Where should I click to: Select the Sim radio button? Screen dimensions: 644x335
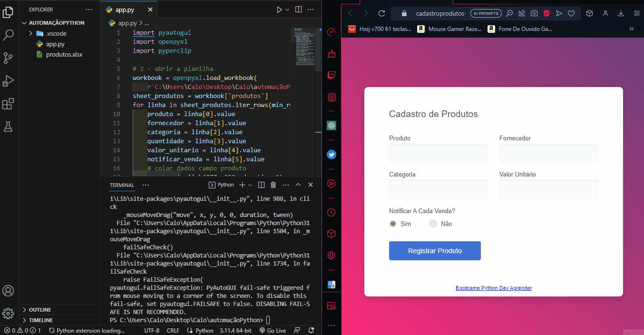click(392, 223)
